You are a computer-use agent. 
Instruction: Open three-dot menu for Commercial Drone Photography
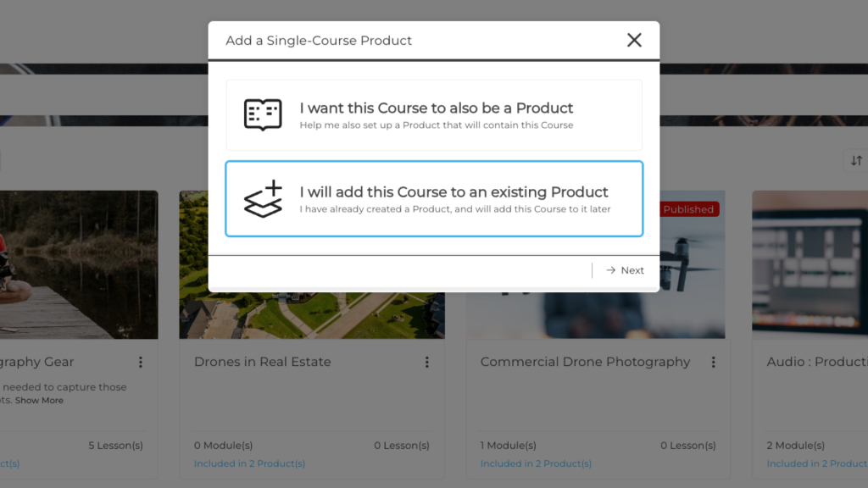(714, 363)
